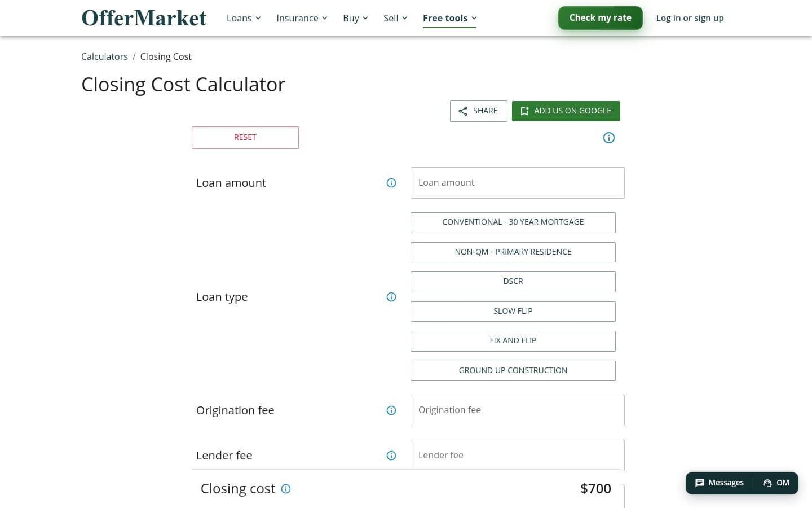Viewport: 812px width, 508px height.
Task: Focus the Lender fee input field
Action: [518, 455]
